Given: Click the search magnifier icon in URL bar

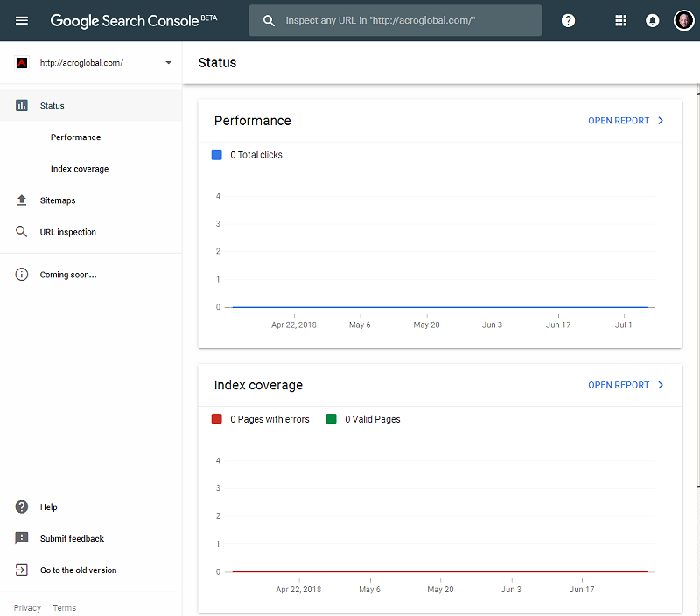Looking at the screenshot, I should (x=269, y=20).
